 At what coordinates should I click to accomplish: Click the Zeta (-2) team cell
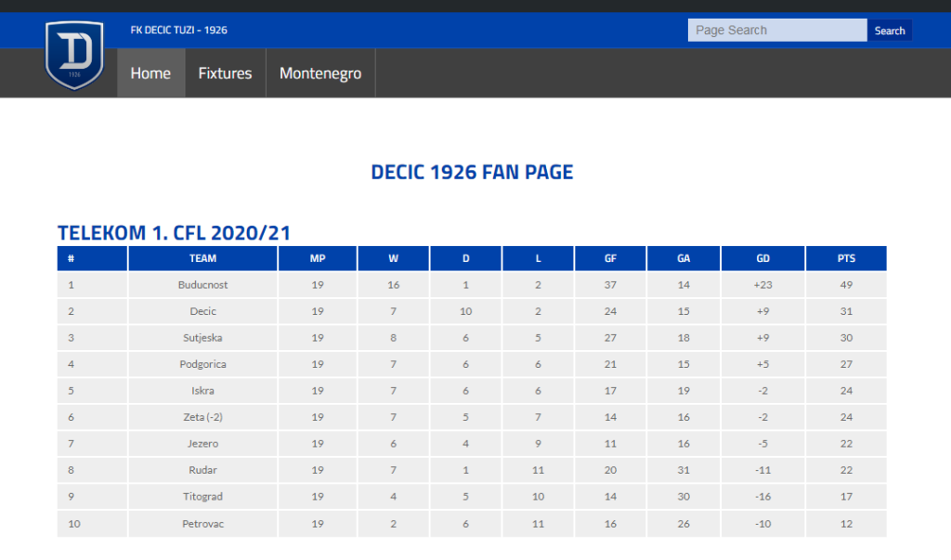click(203, 417)
